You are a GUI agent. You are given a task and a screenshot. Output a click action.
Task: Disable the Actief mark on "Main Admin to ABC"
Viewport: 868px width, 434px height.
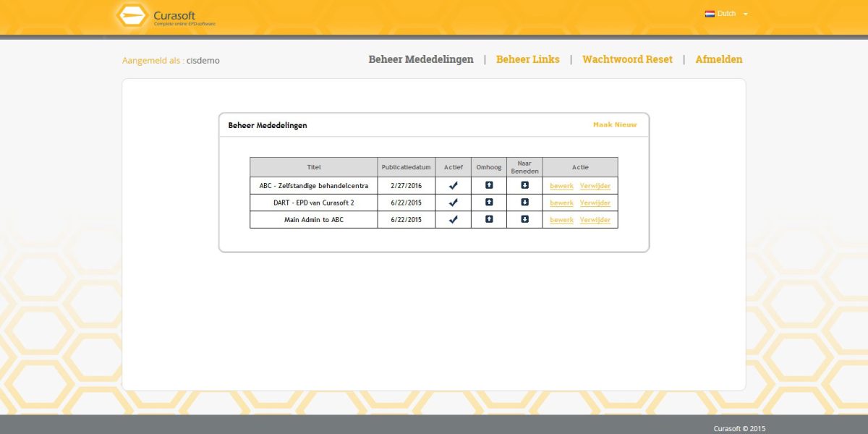tap(454, 219)
